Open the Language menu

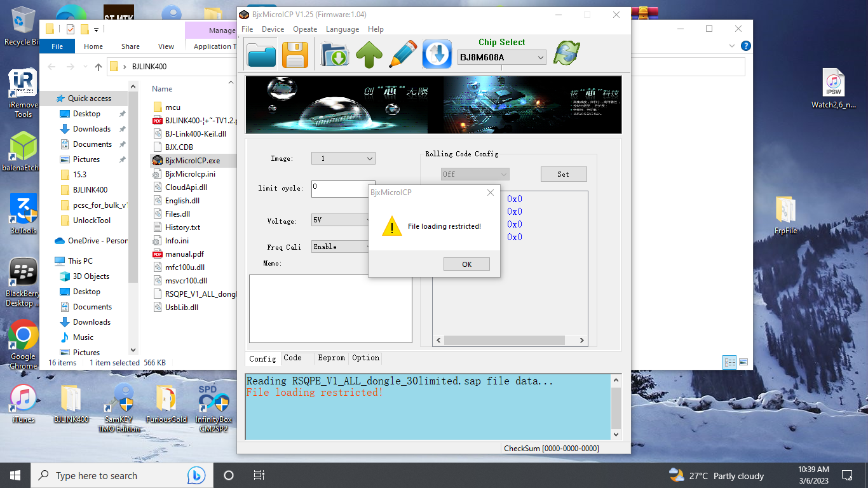342,29
